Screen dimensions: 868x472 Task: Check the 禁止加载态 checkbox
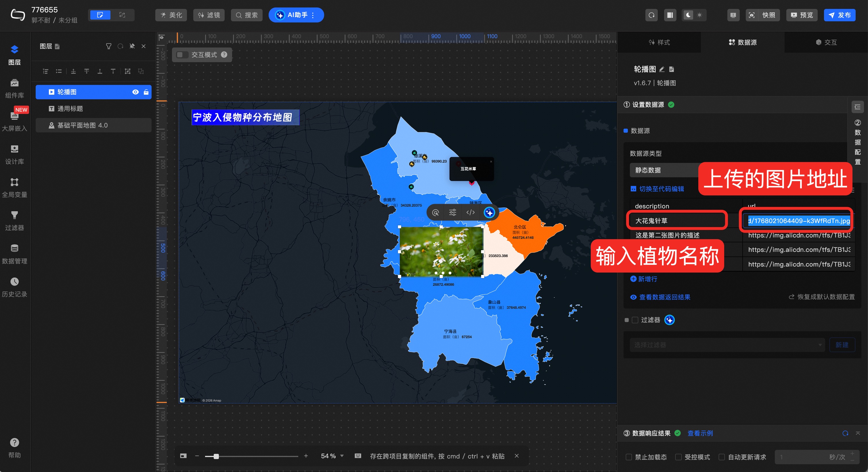point(629,457)
